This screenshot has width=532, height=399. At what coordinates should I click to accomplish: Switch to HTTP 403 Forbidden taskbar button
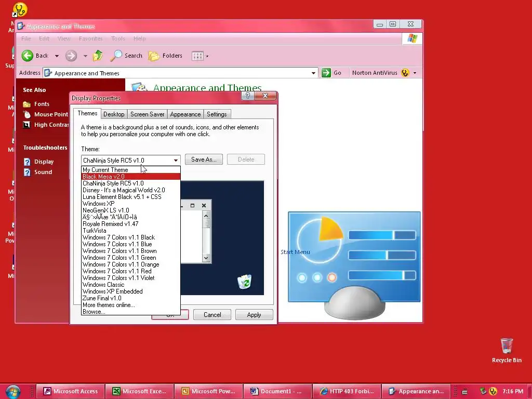[347, 391]
